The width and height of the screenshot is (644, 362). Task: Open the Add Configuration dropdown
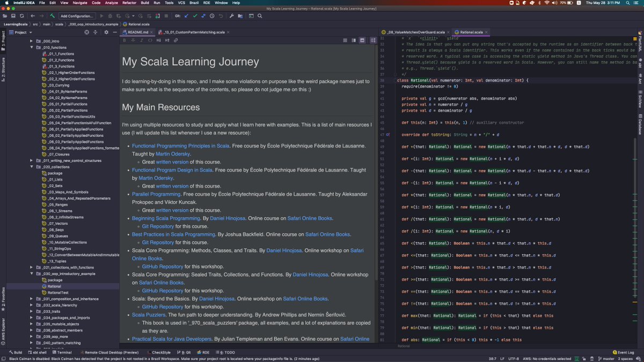(x=77, y=16)
